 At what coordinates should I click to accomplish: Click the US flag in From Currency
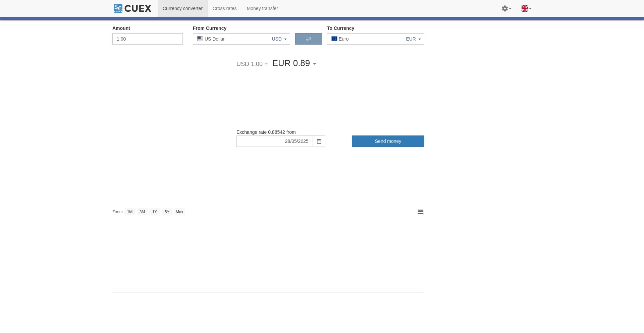point(200,39)
